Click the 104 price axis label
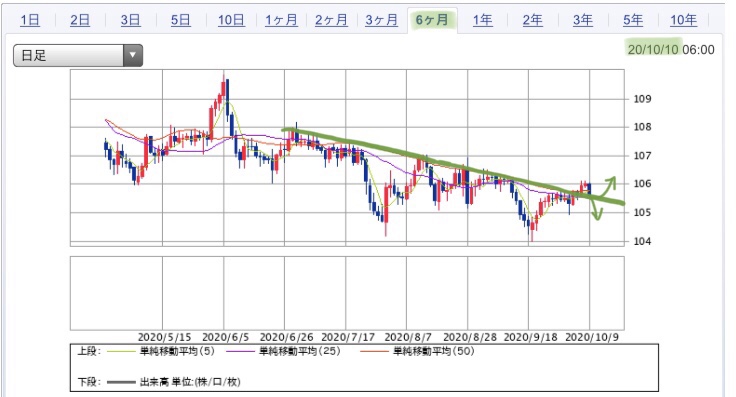736x397 pixels. click(x=642, y=241)
